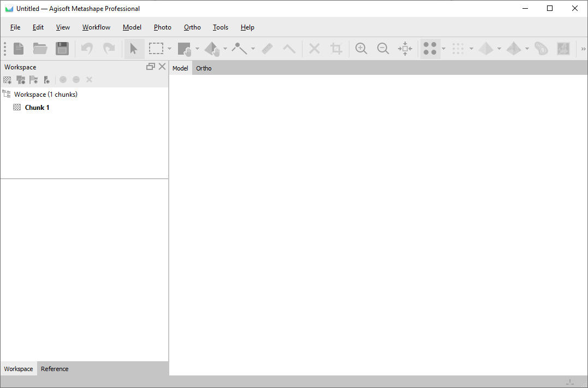Click the Delete Selection X icon in toolbar

[314, 49]
